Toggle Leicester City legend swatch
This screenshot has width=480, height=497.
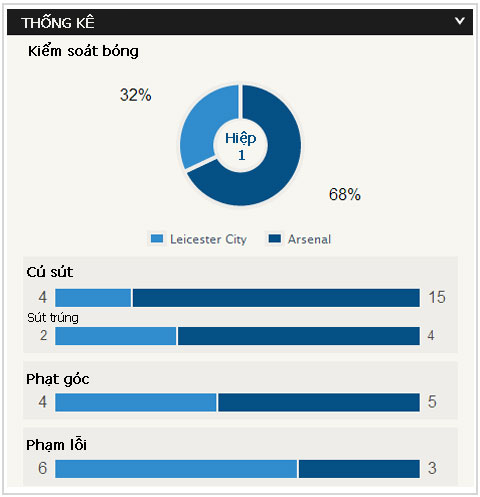tap(157, 239)
